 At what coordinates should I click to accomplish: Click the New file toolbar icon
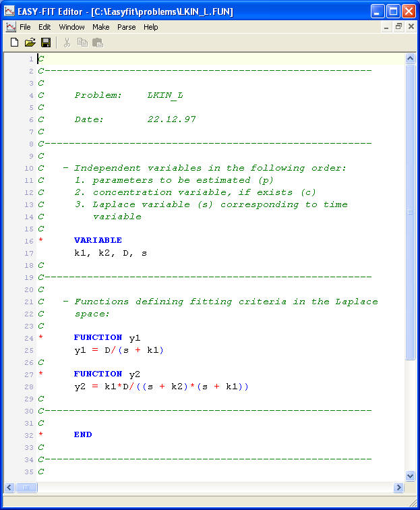point(14,42)
